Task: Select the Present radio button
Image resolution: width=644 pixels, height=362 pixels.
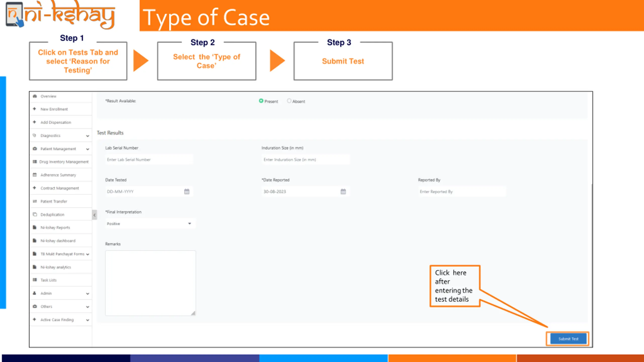Action: coord(261,101)
